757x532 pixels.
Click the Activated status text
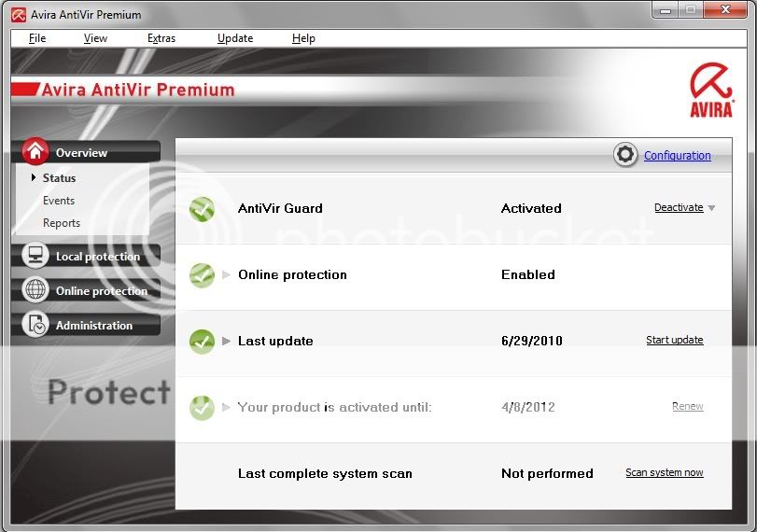click(531, 208)
